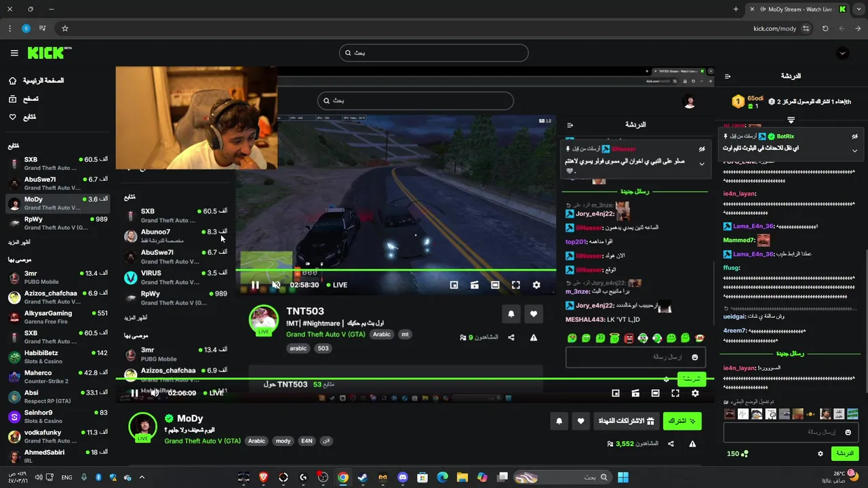Open a new browser tab
868x488 pixels.
[x=736, y=9]
